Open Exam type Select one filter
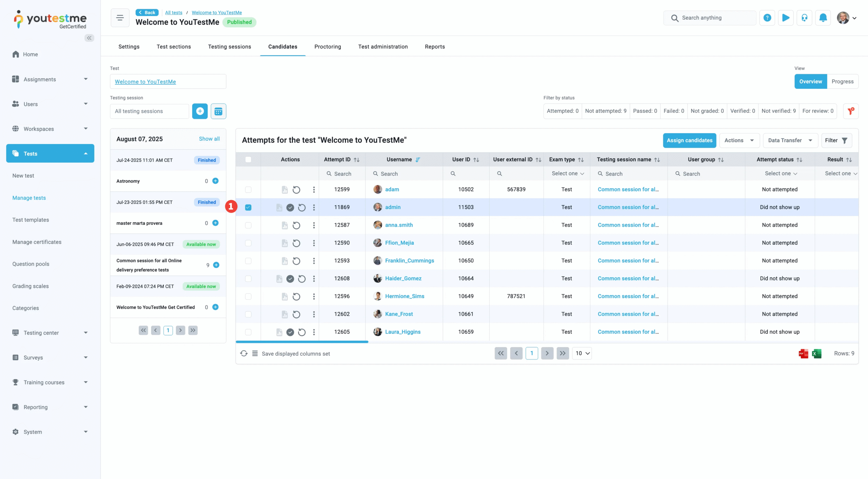This screenshot has height=479, width=868. pos(568,173)
